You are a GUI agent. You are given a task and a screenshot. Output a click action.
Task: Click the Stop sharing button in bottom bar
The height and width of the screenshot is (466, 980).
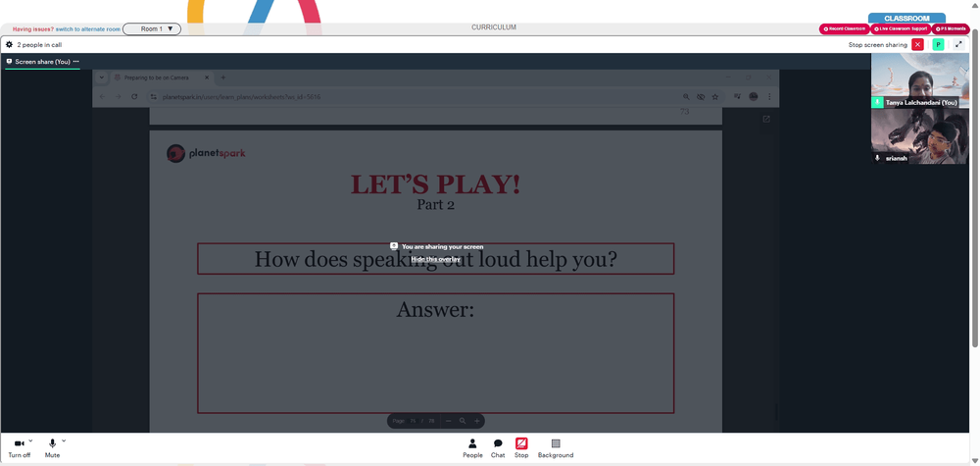click(521, 448)
